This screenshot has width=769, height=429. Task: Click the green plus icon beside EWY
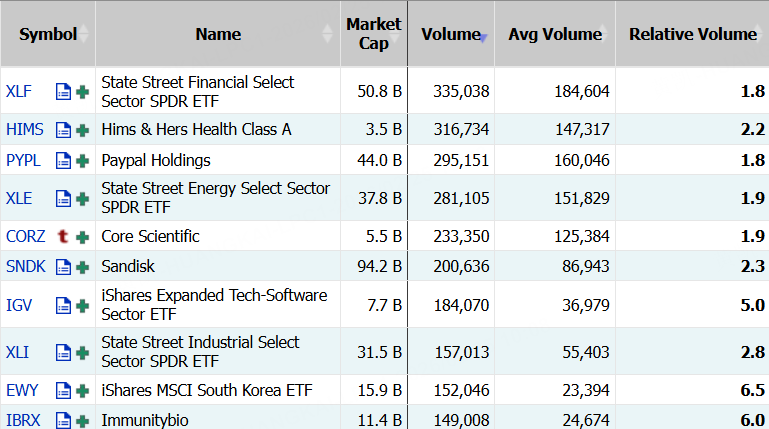coord(82,390)
